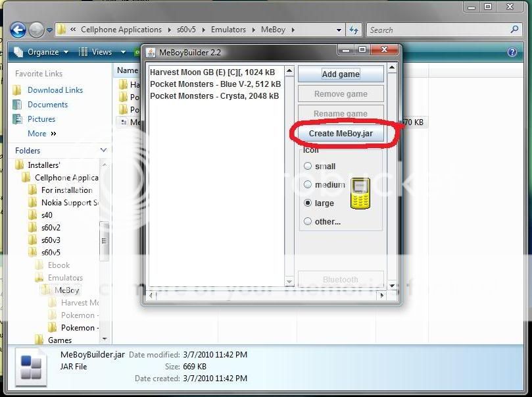Click the Explorer Forward arrow button

point(36,30)
